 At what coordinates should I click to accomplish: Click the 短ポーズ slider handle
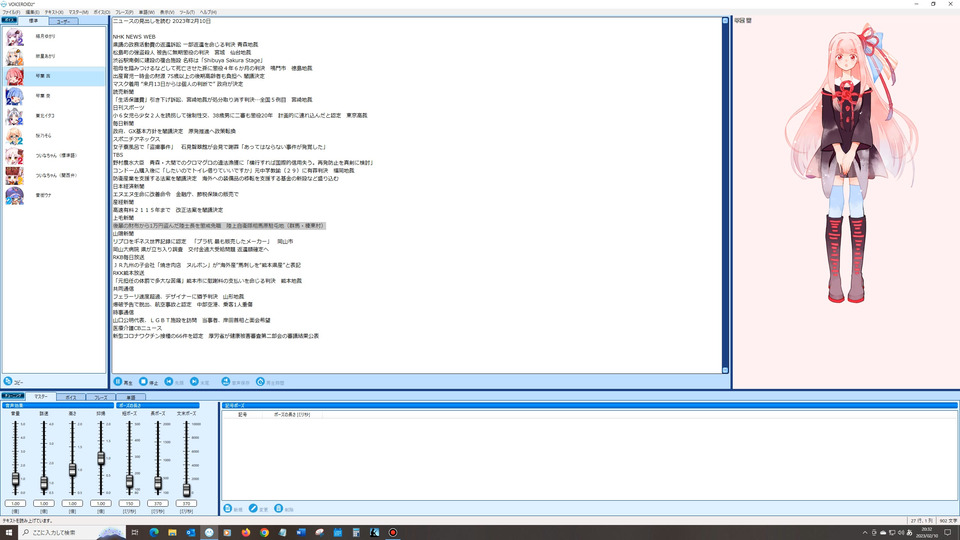tap(129, 481)
